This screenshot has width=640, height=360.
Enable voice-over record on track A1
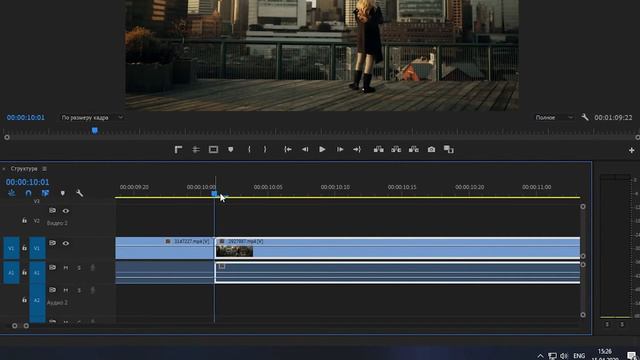(93, 268)
